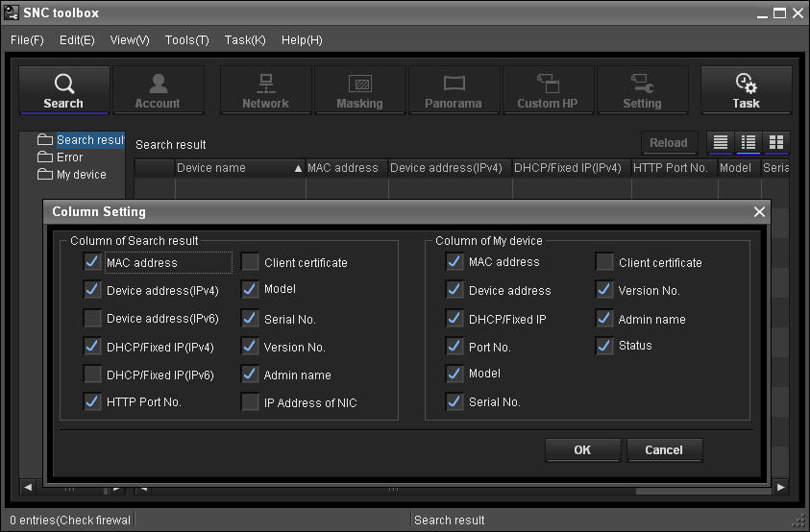This screenshot has height=532, width=810.
Task: Open the Setting toolbar icon
Action: pyautogui.click(x=642, y=90)
